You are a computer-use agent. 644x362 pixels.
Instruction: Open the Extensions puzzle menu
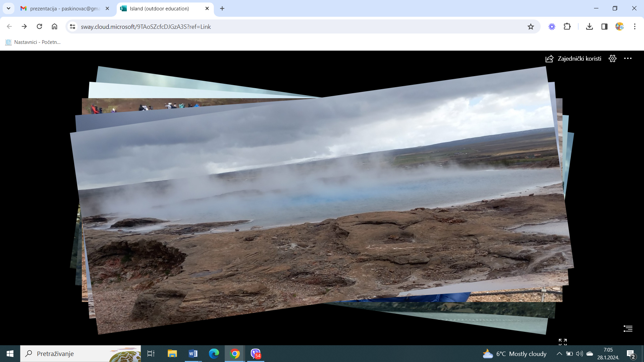point(567,26)
